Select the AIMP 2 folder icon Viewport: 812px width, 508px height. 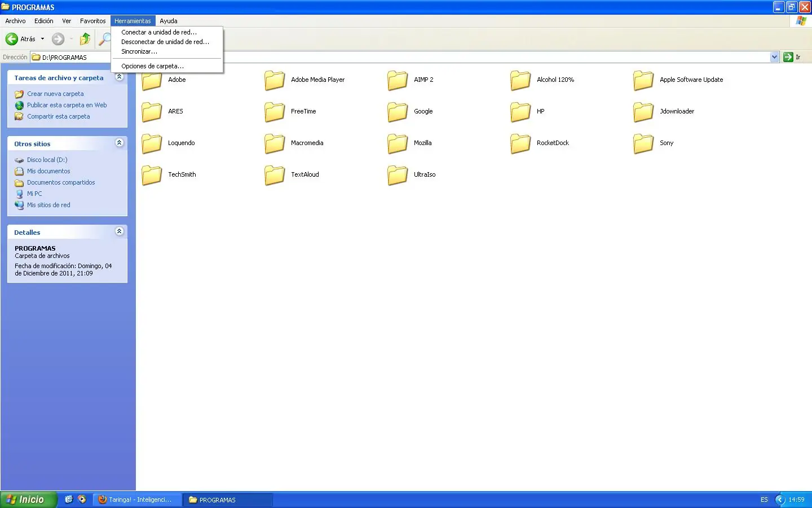pyautogui.click(x=398, y=81)
